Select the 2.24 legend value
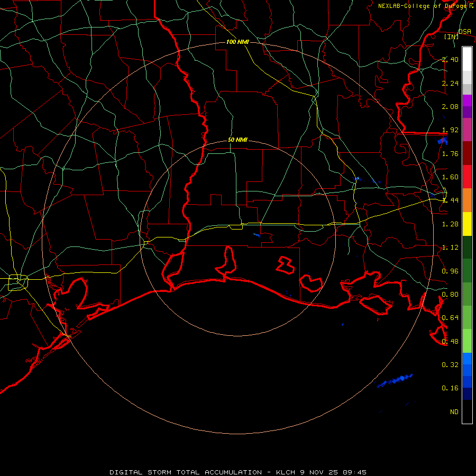Screen dimensions: 476x476 (x=450, y=83)
